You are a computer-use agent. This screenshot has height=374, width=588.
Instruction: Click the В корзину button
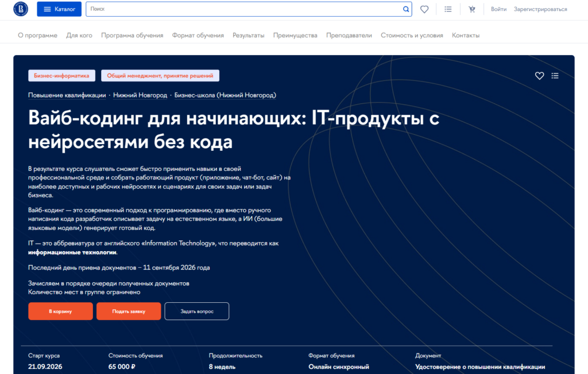60,311
